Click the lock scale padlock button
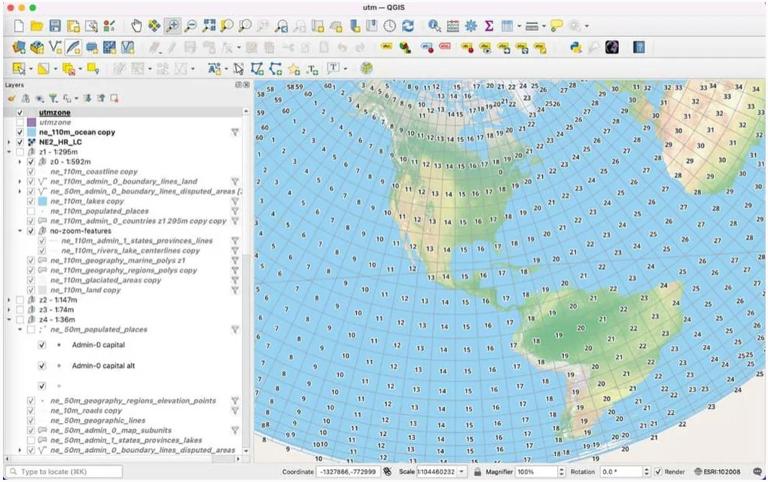Screen dimensions: 768x482 477,472
